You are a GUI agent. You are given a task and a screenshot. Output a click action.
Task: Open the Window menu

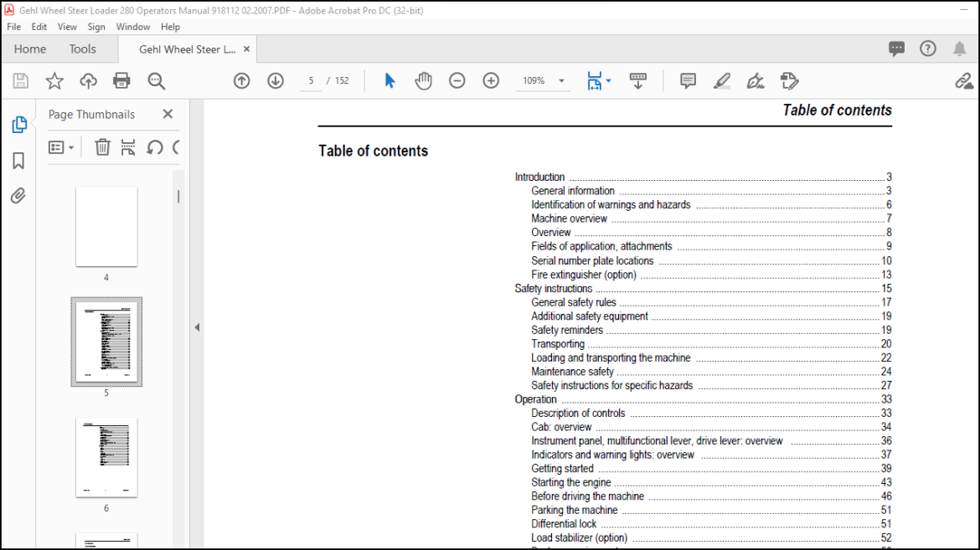[x=132, y=27]
